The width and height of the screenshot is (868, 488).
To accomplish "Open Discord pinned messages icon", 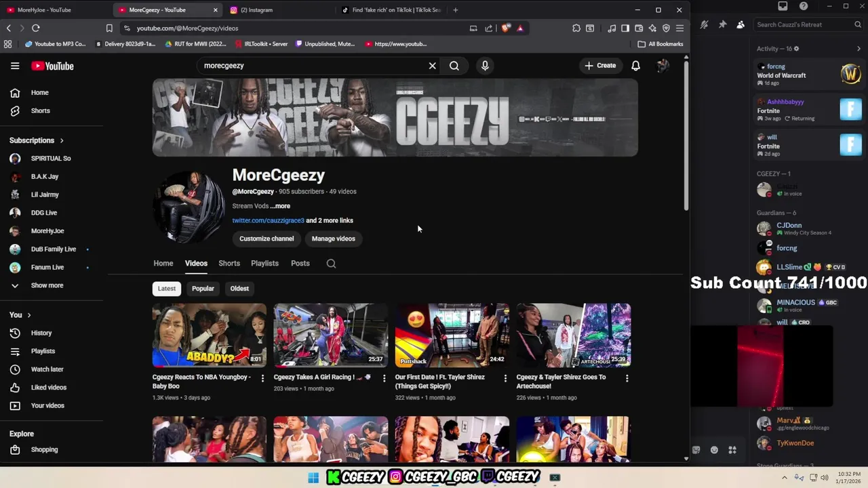I will (x=722, y=24).
